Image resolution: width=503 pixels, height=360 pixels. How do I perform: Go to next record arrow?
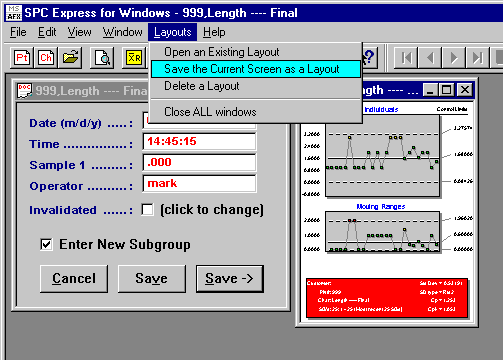[x=454, y=58]
